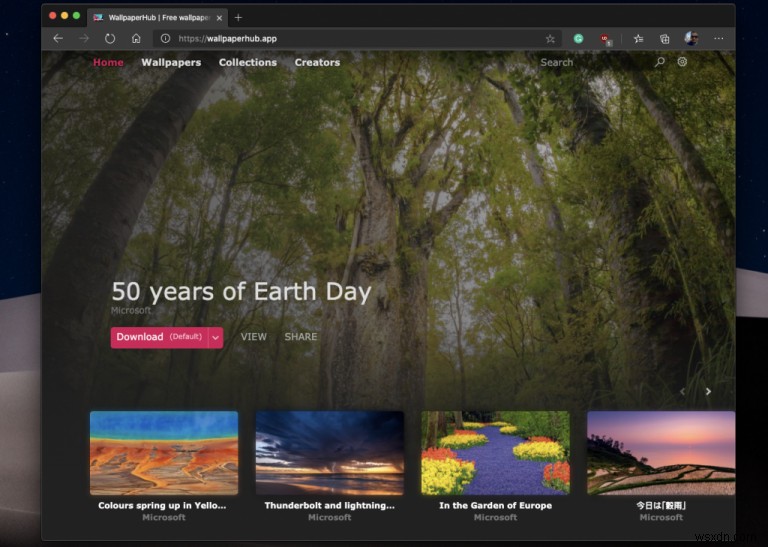Image resolution: width=768 pixels, height=547 pixels.
Task: Open the Collections site menu
Action: [x=248, y=62]
